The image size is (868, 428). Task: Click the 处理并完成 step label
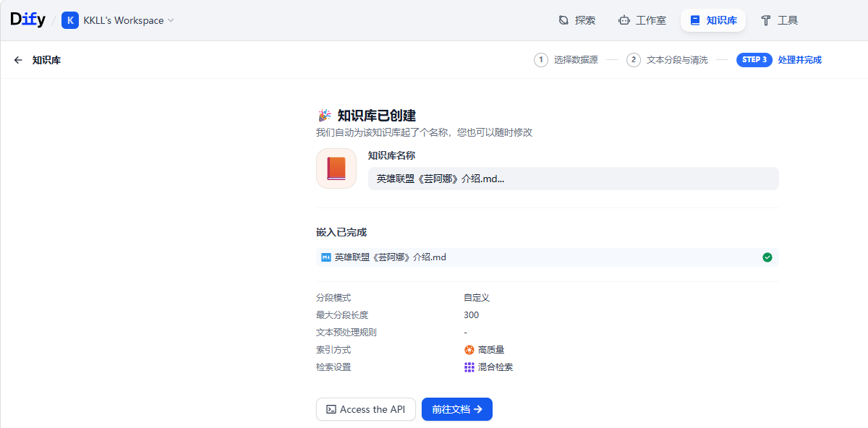[x=800, y=60]
